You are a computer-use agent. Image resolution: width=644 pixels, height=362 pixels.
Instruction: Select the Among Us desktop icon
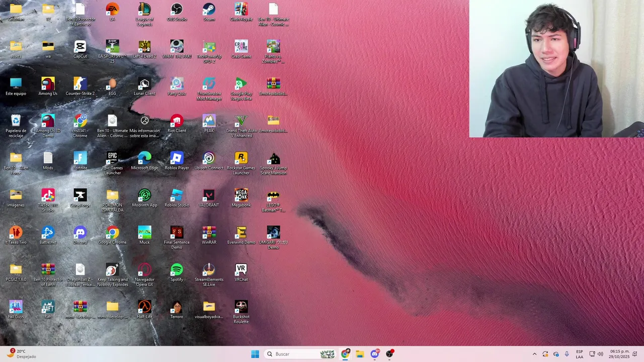[x=48, y=86]
